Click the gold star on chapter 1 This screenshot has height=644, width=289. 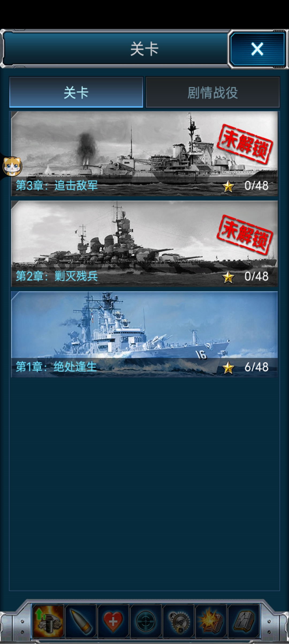point(228,367)
